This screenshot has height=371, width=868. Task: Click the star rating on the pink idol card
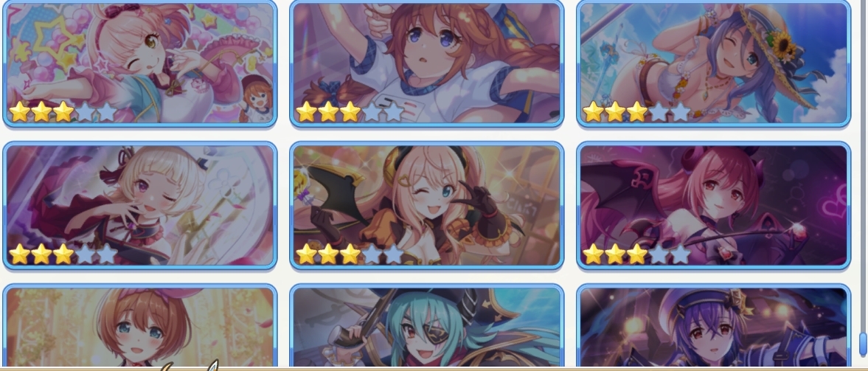coord(63,112)
